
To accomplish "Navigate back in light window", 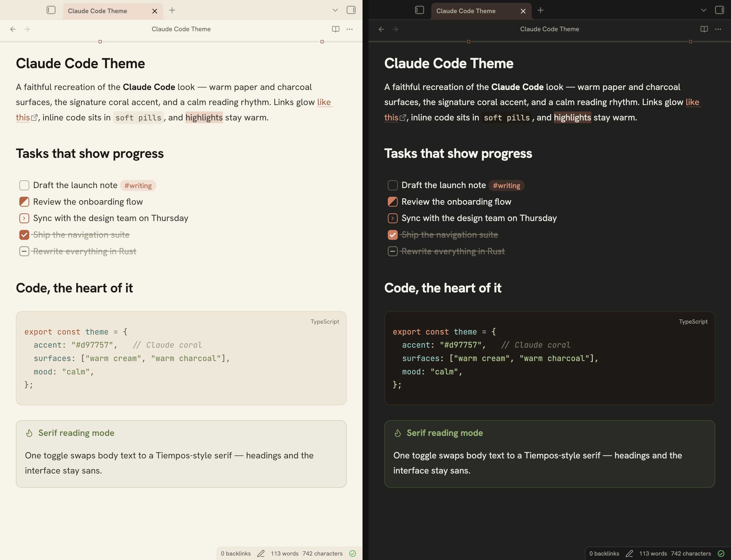I will tap(13, 29).
